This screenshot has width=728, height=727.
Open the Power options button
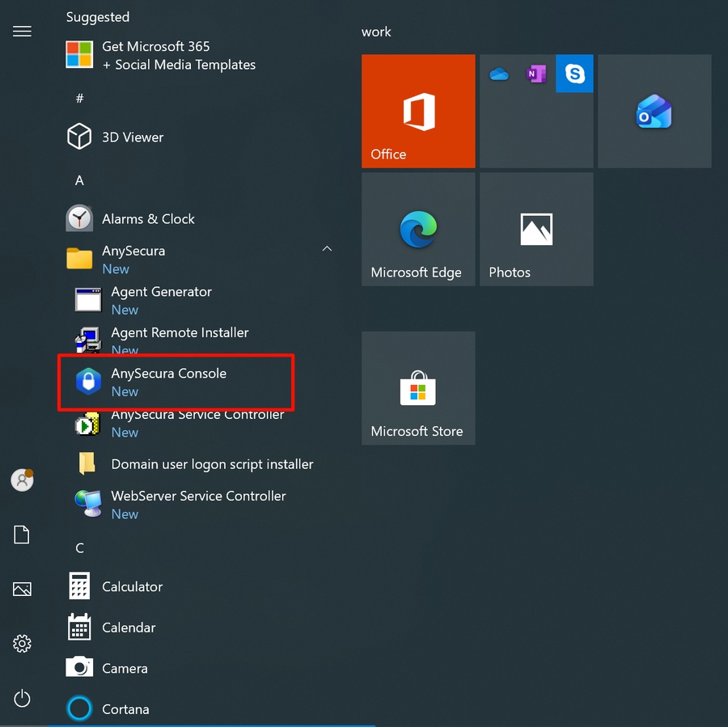(x=22, y=698)
